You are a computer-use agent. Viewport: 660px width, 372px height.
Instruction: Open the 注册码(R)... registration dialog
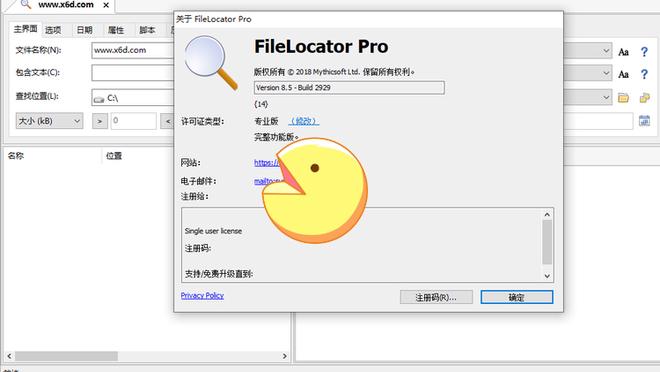pos(436,297)
